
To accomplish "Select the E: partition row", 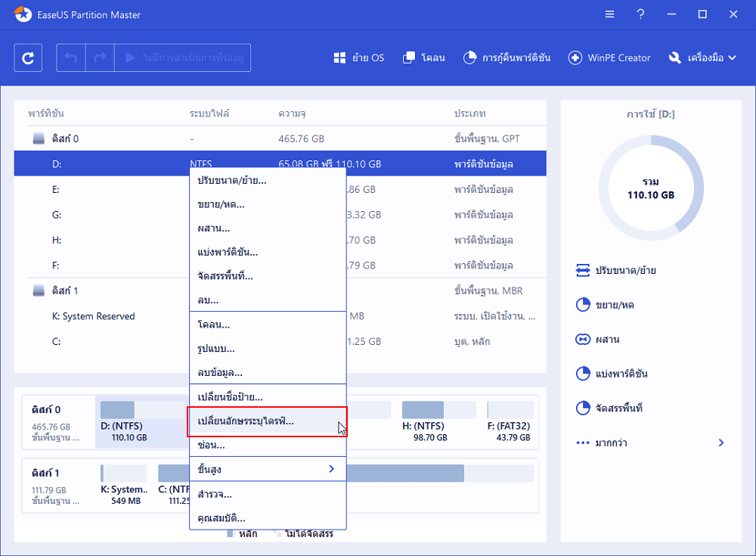I will (x=280, y=189).
